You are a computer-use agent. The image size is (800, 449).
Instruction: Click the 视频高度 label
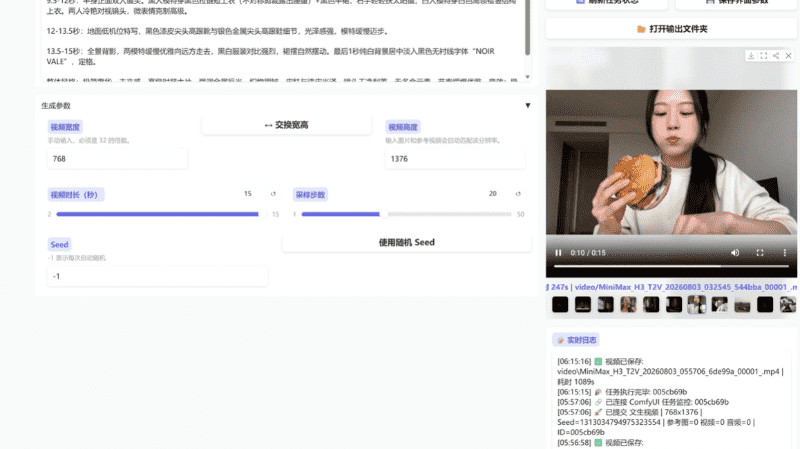pos(403,127)
